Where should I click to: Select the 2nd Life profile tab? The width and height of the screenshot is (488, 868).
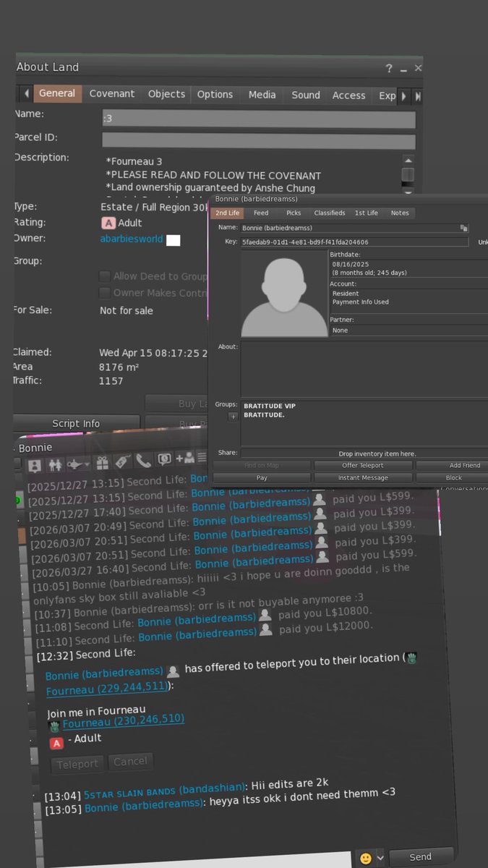tap(227, 213)
